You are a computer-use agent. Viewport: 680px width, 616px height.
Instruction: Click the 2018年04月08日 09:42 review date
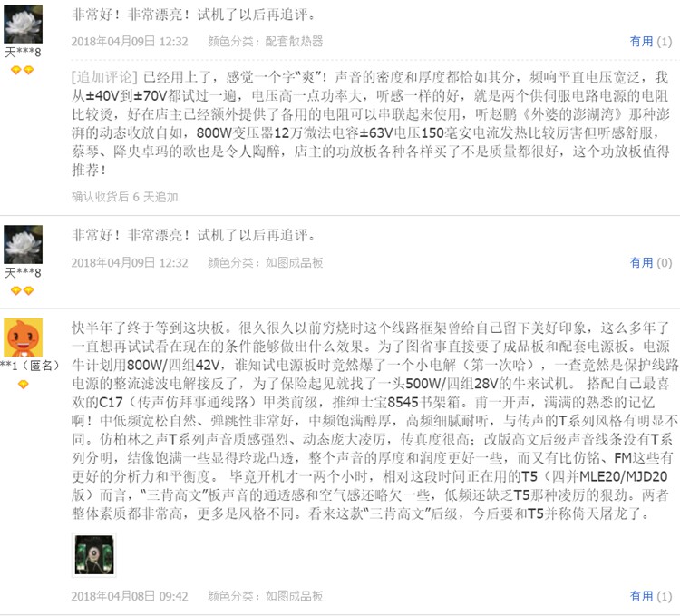tap(130, 596)
